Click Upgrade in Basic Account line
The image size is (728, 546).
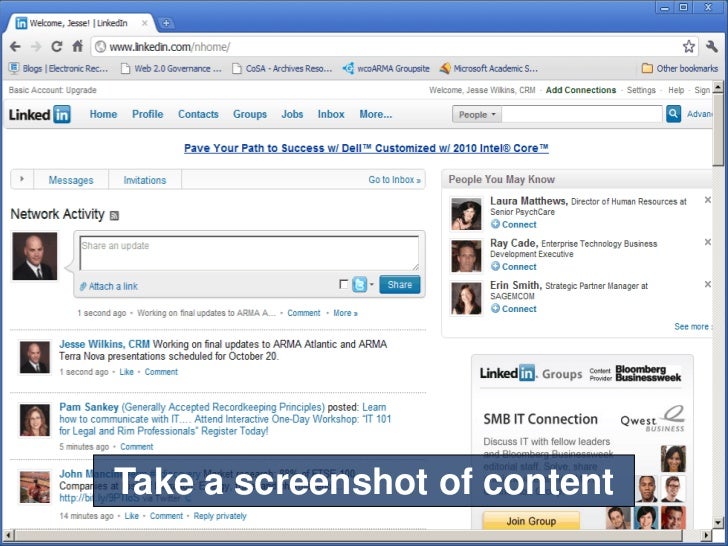coord(81,90)
